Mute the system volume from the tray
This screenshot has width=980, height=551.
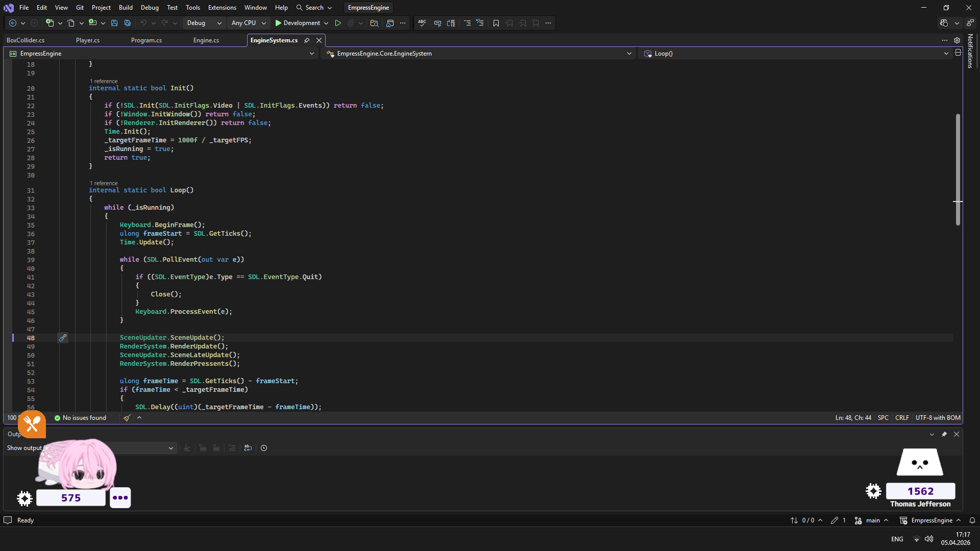pyautogui.click(x=929, y=539)
